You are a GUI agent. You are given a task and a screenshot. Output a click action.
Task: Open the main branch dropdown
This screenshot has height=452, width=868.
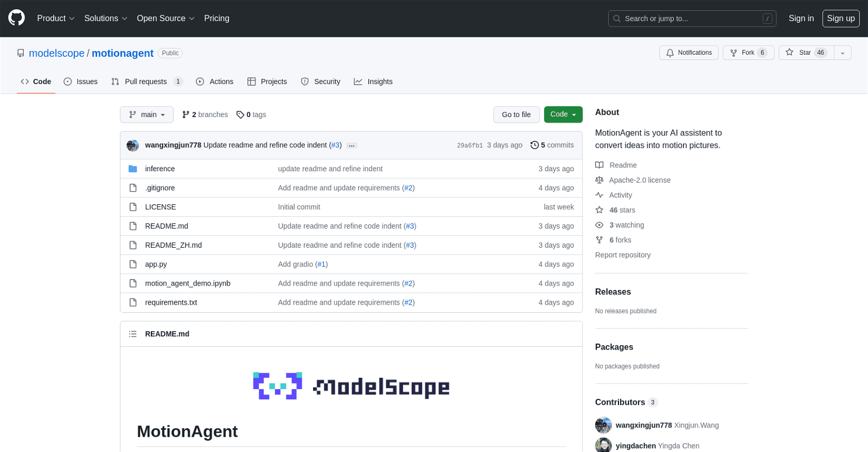coord(146,115)
